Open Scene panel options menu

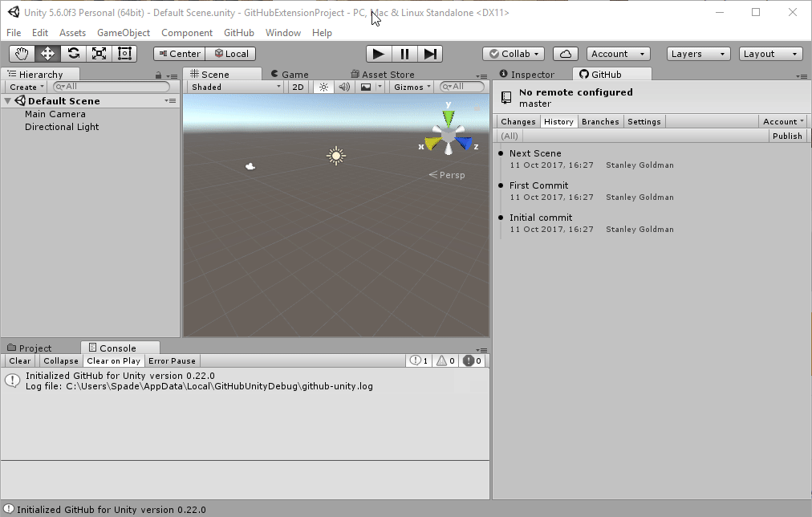[481, 76]
